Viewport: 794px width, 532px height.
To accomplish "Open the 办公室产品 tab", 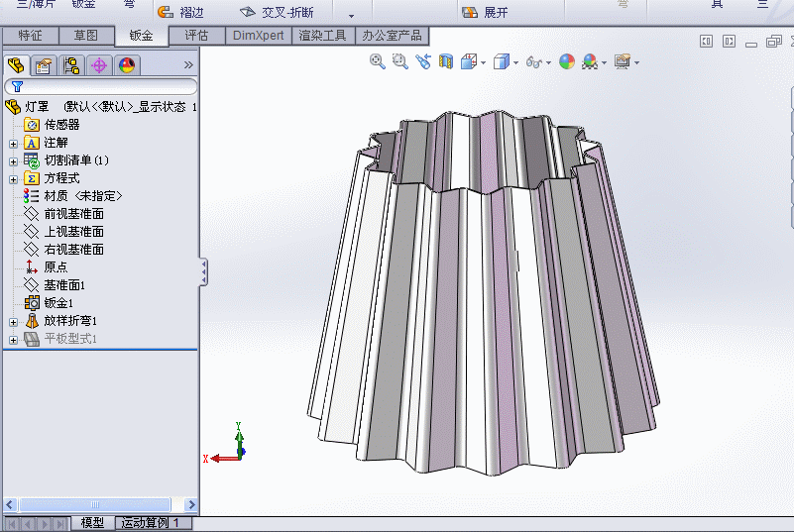I will pos(392,36).
